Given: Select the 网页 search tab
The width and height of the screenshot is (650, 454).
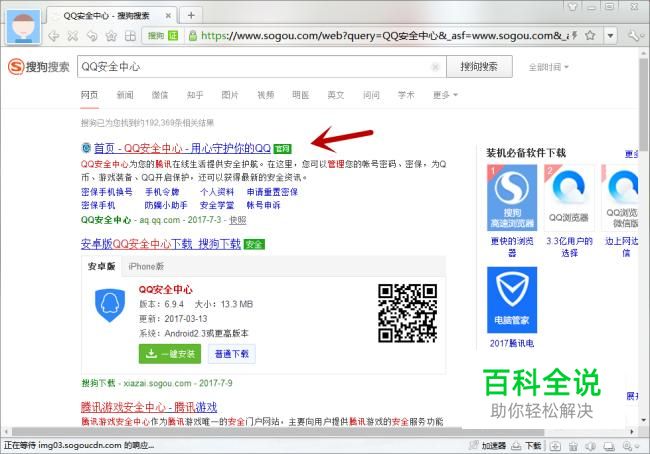Looking at the screenshot, I should pos(89,95).
